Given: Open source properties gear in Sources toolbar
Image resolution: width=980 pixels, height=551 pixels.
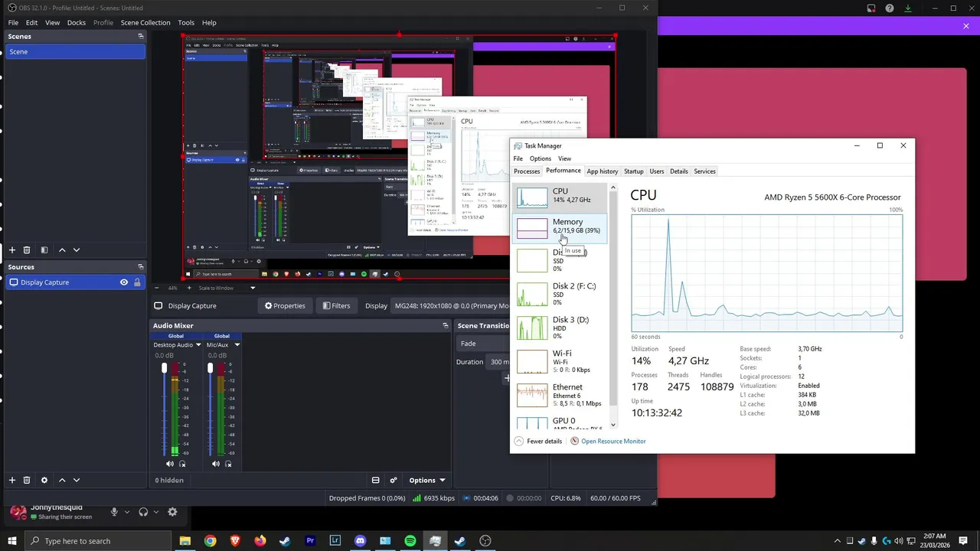Looking at the screenshot, I should pos(44,480).
